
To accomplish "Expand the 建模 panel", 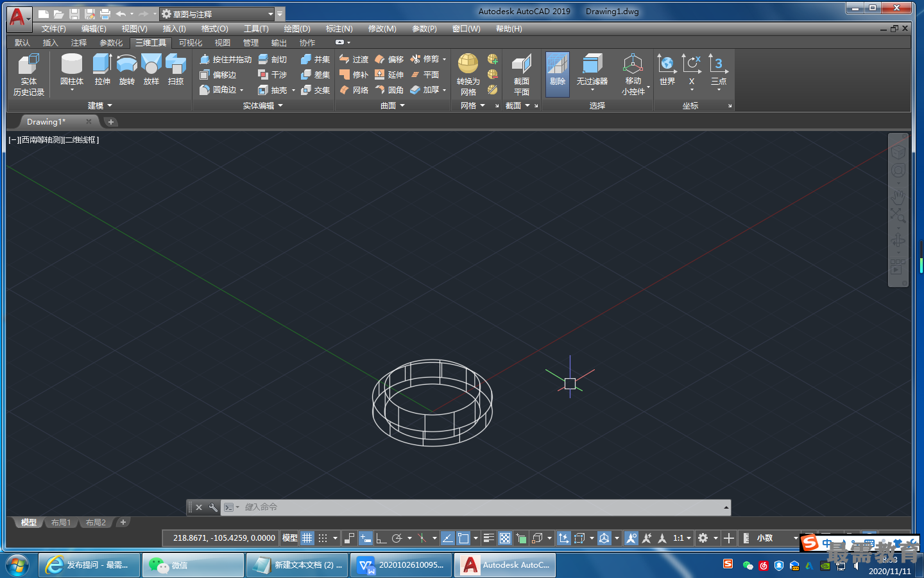I will click(x=99, y=105).
